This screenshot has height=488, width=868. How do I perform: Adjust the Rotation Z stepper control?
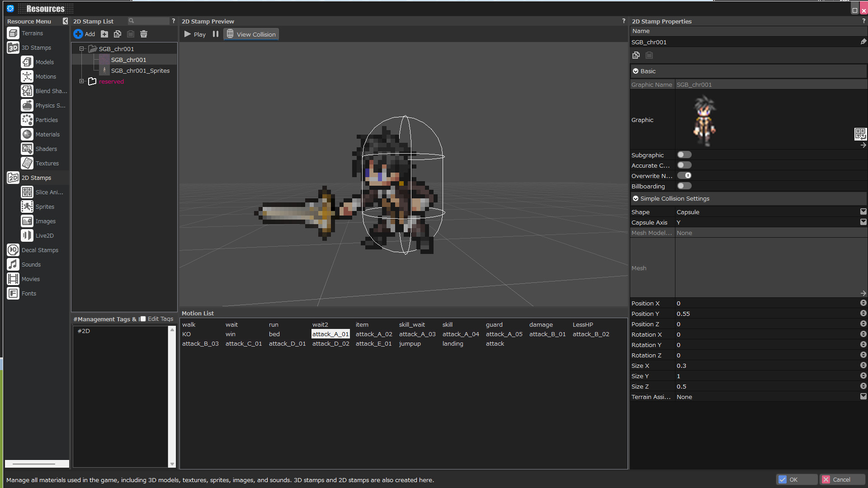click(x=863, y=355)
